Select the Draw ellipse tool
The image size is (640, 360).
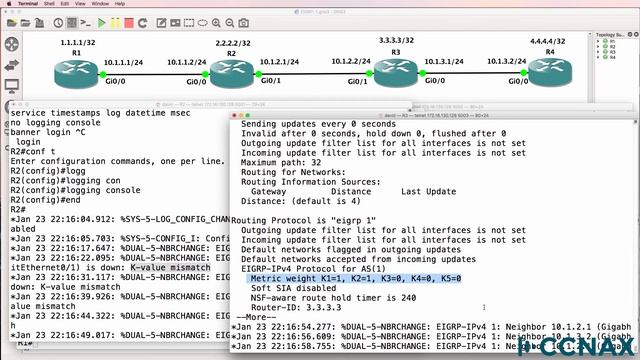[x=202, y=23]
